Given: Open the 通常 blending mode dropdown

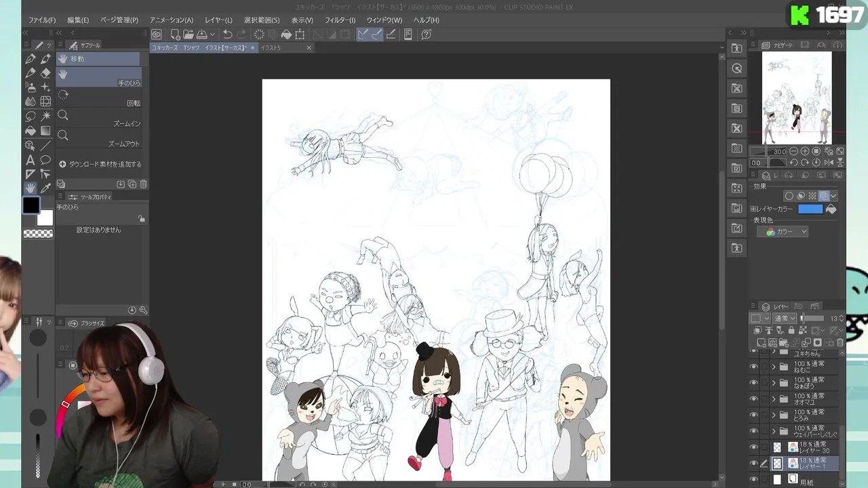Looking at the screenshot, I should coord(785,319).
